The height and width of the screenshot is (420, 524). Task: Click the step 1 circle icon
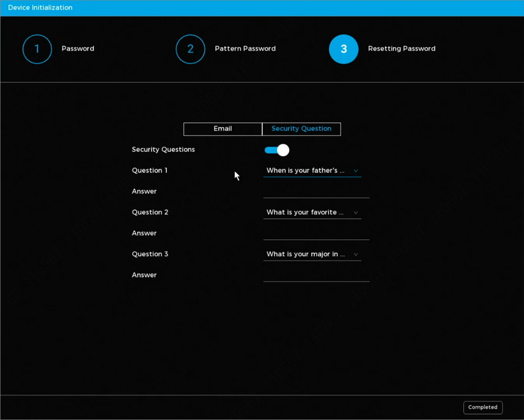pyautogui.click(x=37, y=49)
